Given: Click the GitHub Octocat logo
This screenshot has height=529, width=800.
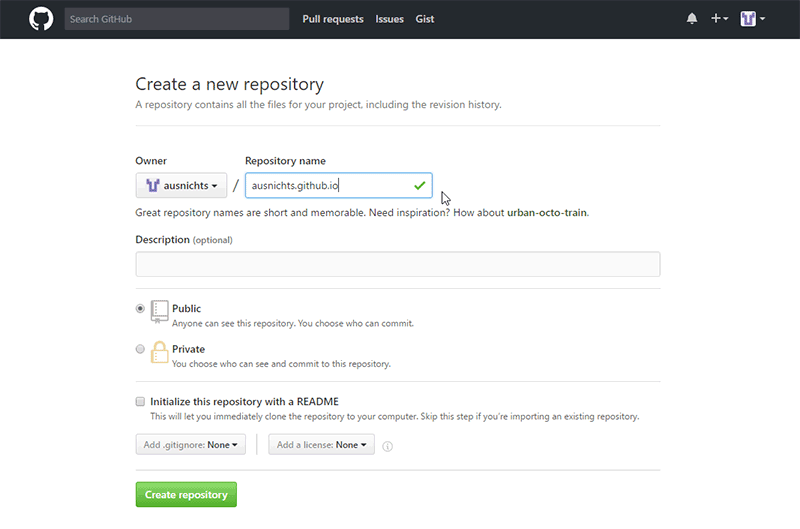Looking at the screenshot, I should click(x=41, y=19).
